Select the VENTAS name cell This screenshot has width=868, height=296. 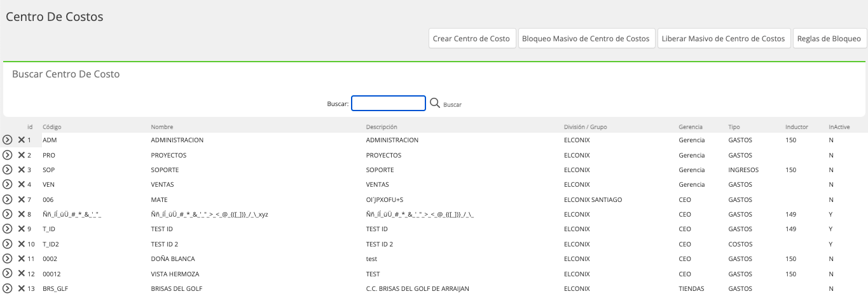pyautogui.click(x=162, y=184)
